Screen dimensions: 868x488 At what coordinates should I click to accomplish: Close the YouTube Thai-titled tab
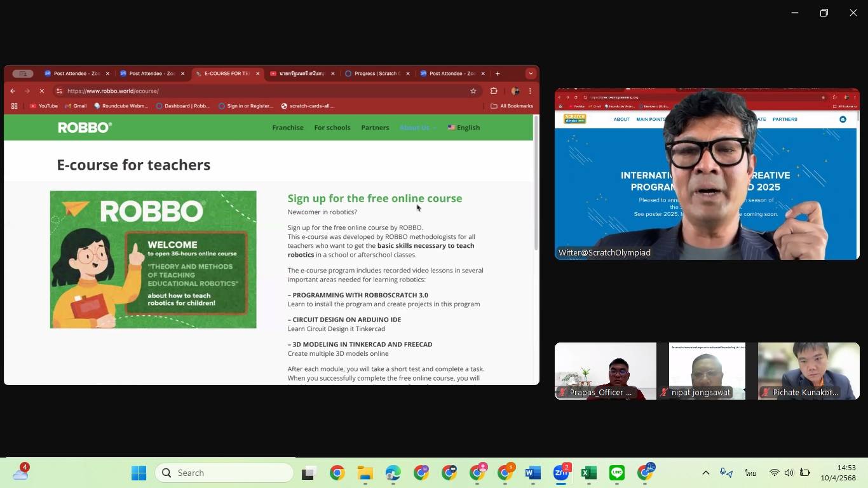coord(332,74)
